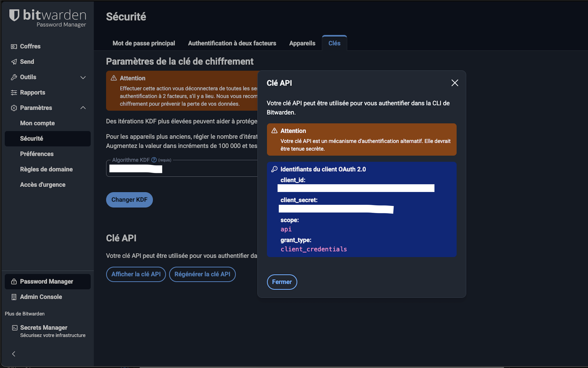The image size is (588, 368).
Task: Click the Coffres vault icon in sidebar
Action: pyautogui.click(x=14, y=47)
